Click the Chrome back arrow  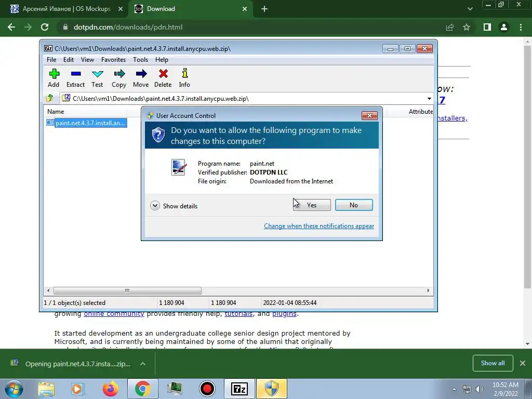click(11, 27)
